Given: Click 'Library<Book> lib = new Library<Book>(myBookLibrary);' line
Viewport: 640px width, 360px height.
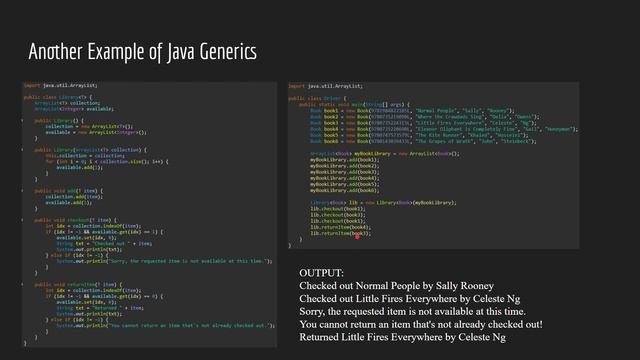Looking at the screenshot, I should click(x=384, y=203).
